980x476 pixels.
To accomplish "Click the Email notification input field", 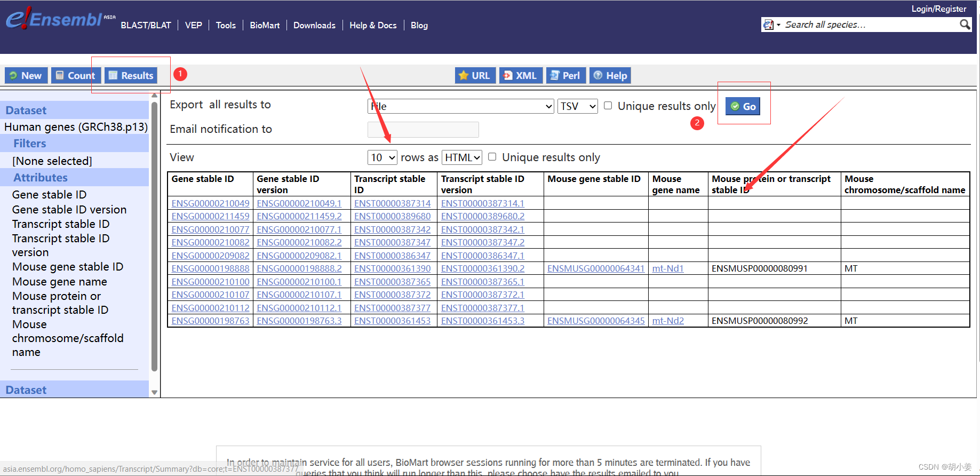I will pos(423,130).
